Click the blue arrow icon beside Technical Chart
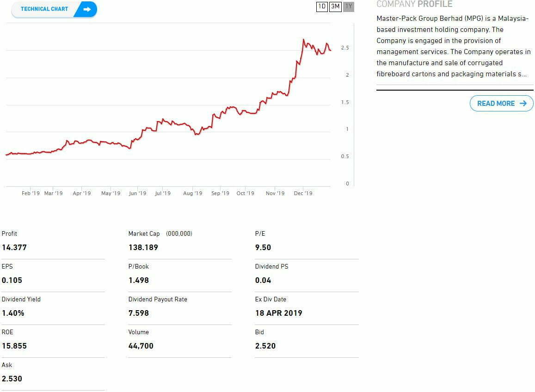The width and height of the screenshot is (535, 392). [86, 9]
